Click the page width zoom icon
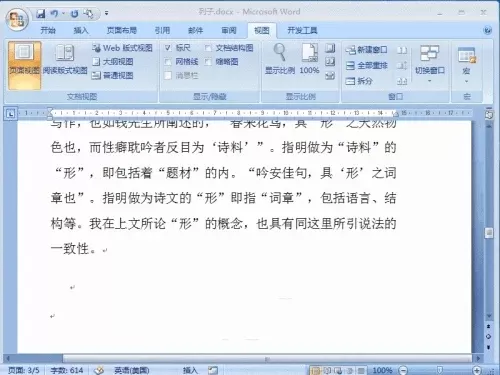The height and width of the screenshot is (375, 500). [x=330, y=76]
